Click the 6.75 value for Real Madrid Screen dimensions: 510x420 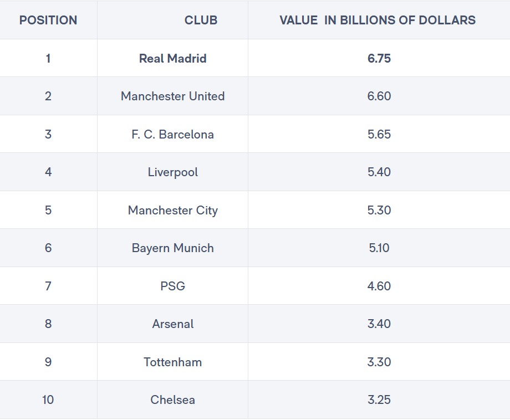(379, 58)
